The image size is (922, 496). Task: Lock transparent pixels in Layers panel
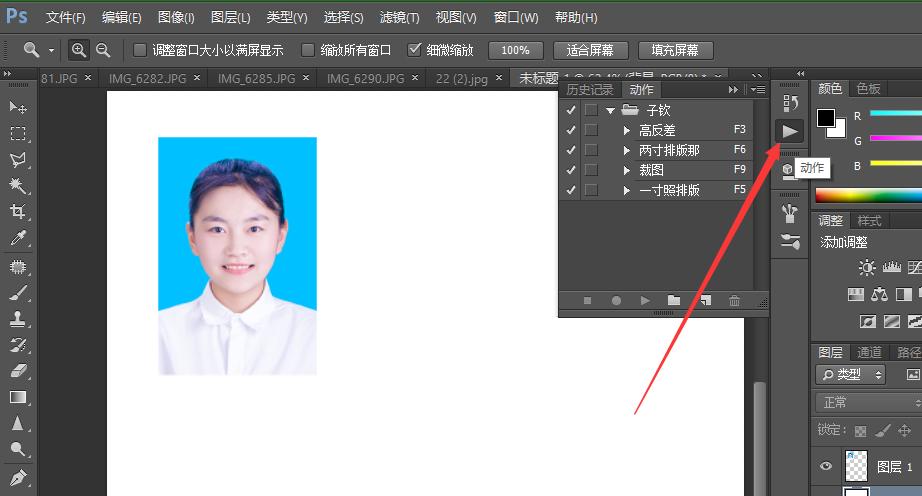coord(860,431)
